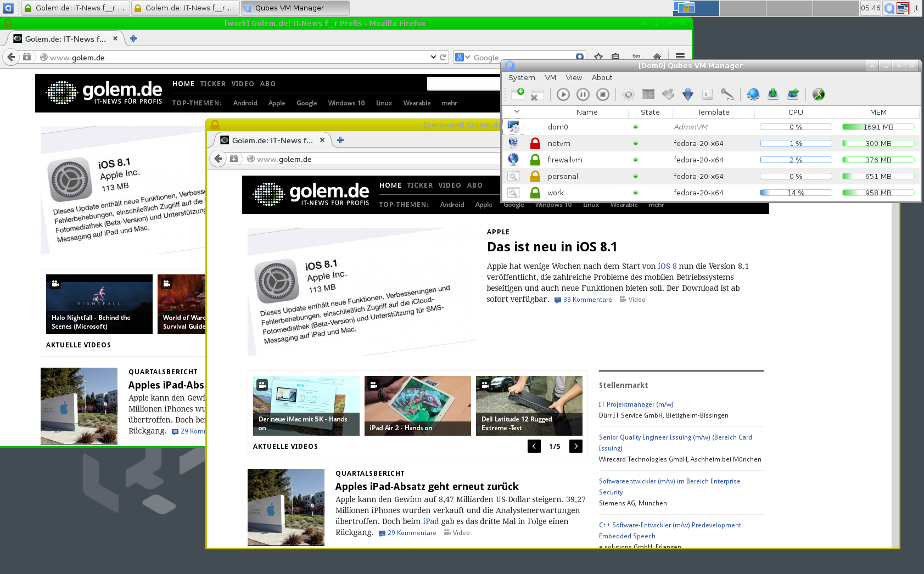Check the work VM CPU usage bar
This screenshot has height=574, width=924.
pyautogui.click(x=796, y=193)
